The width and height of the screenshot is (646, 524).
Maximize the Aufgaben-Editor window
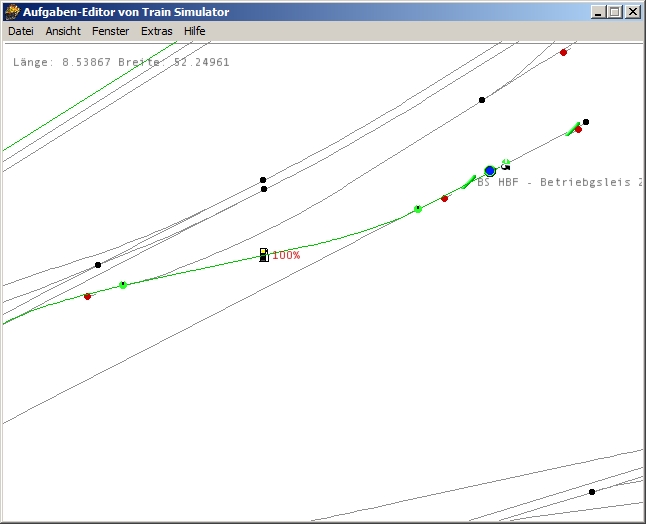pyautogui.click(x=615, y=12)
